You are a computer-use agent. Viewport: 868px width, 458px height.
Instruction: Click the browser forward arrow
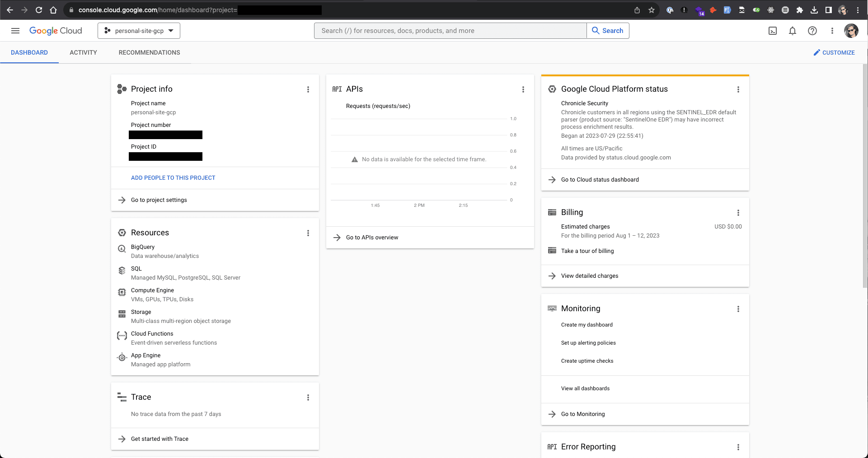[x=24, y=10]
